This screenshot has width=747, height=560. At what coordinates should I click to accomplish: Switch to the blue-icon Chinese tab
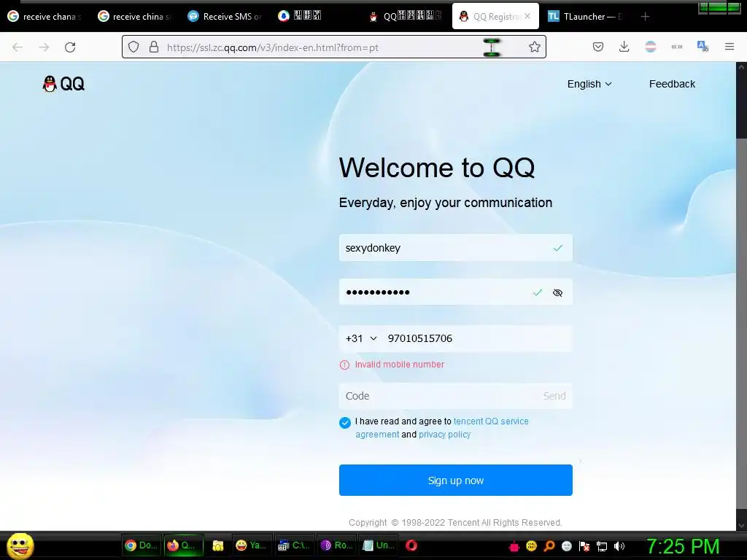point(314,17)
